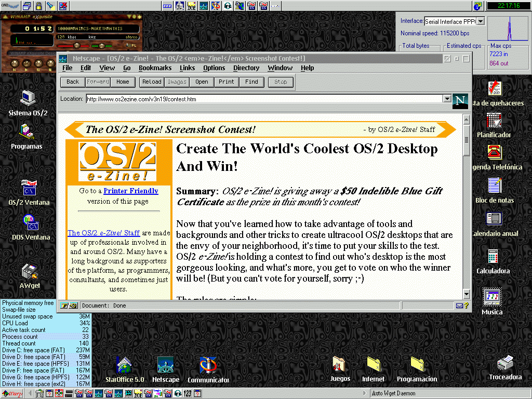Open the StarOffice 5.0 desktop icon
The image size is (532, 399).
tap(125, 370)
